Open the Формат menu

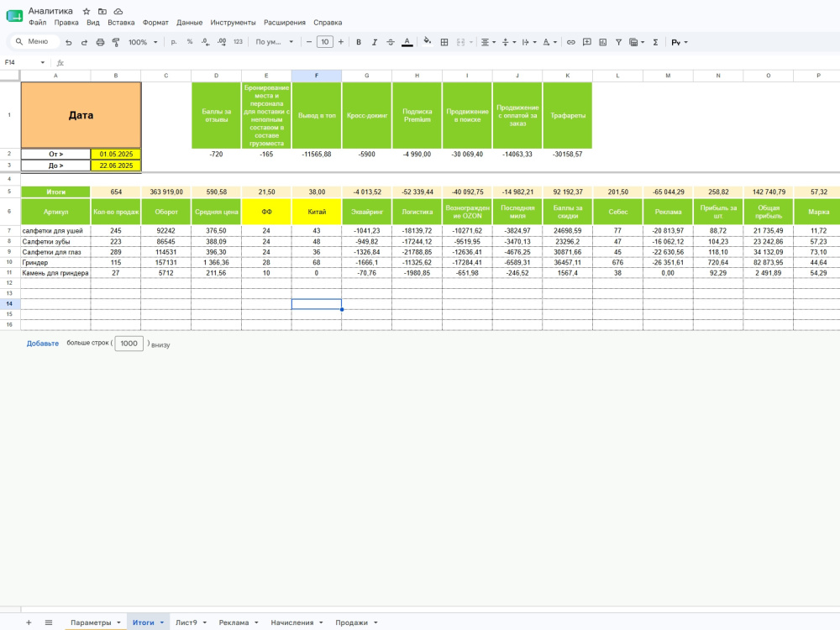155,23
